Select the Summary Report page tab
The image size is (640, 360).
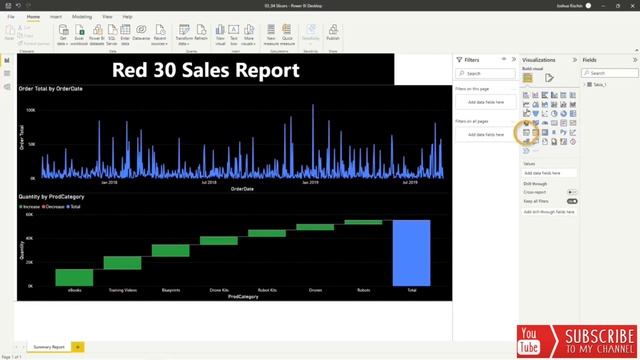[49, 347]
